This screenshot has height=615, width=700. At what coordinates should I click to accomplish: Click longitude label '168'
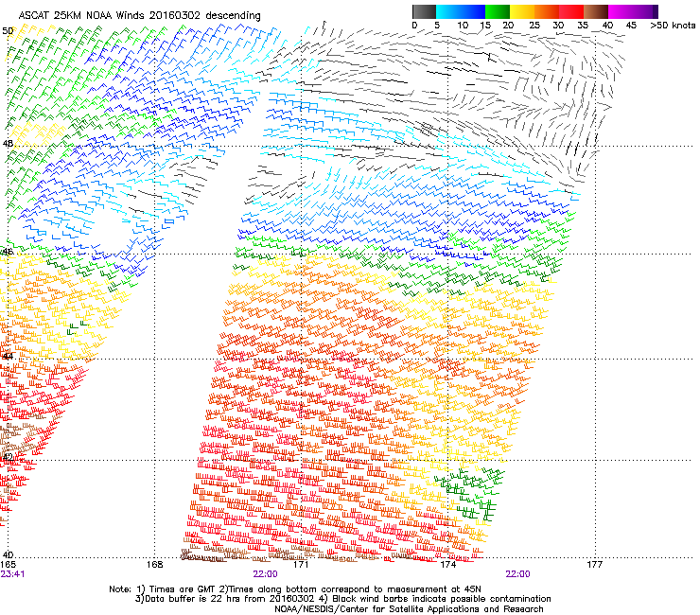pos(154,565)
